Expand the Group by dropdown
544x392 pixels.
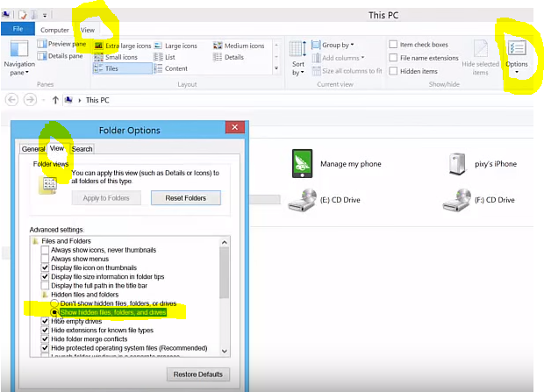click(x=337, y=45)
